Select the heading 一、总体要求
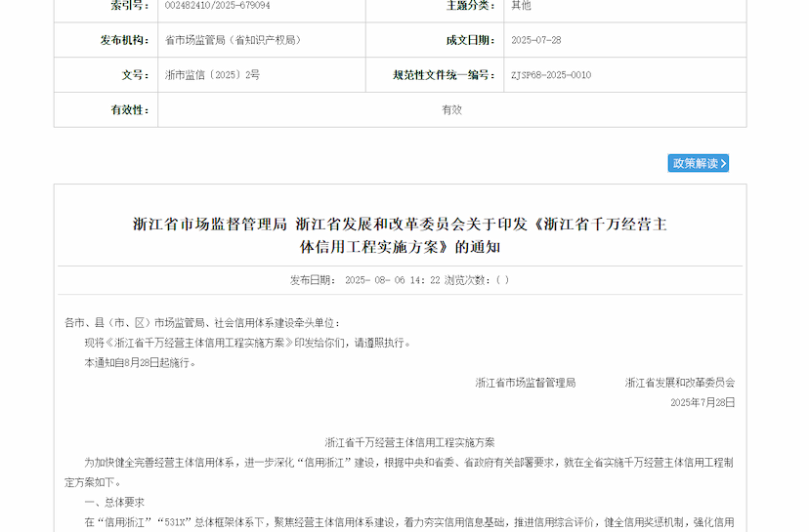This screenshot has width=809, height=532. 114,502
